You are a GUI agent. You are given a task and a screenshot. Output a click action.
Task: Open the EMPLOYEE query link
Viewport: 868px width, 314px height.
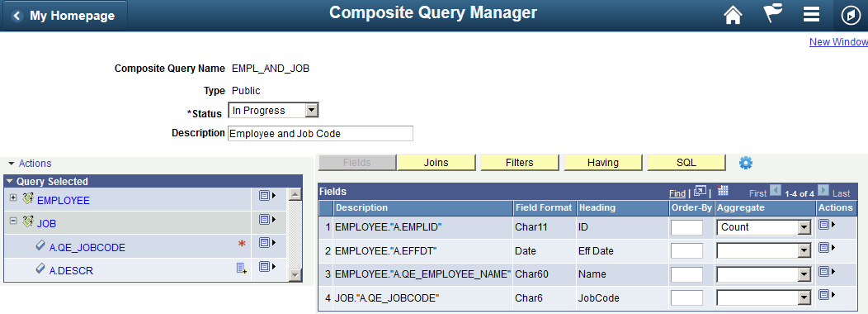(63, 201)
